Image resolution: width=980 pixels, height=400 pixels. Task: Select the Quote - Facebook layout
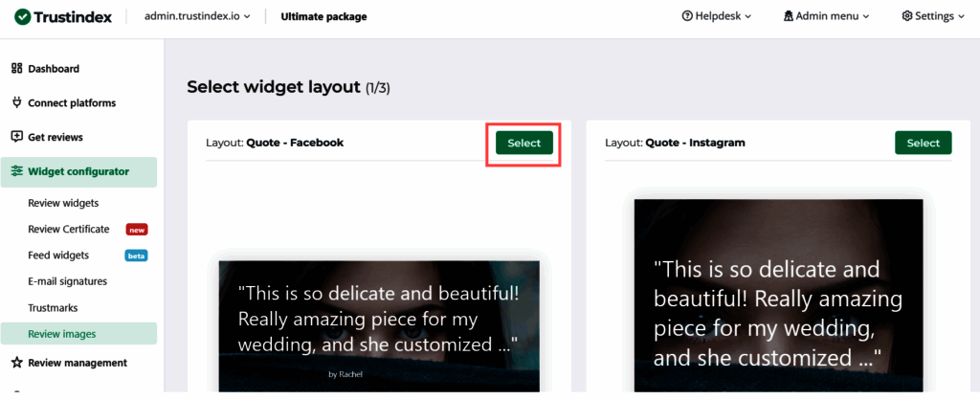tap(523, 143)
